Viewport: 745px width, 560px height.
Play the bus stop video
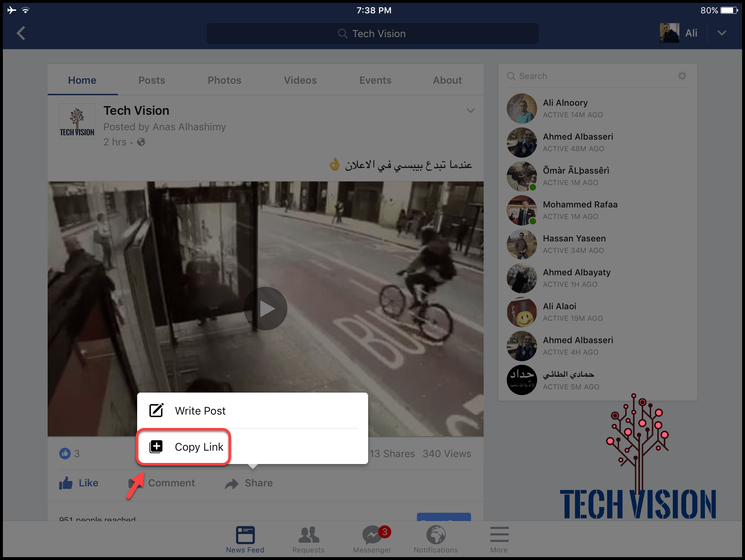[266, 309]
